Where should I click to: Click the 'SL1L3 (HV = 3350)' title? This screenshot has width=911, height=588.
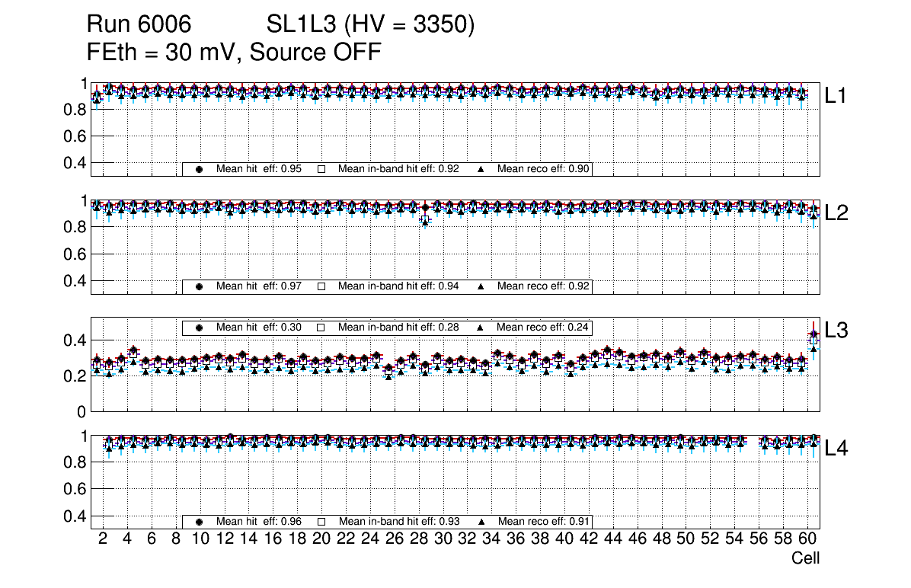(370, 25)
